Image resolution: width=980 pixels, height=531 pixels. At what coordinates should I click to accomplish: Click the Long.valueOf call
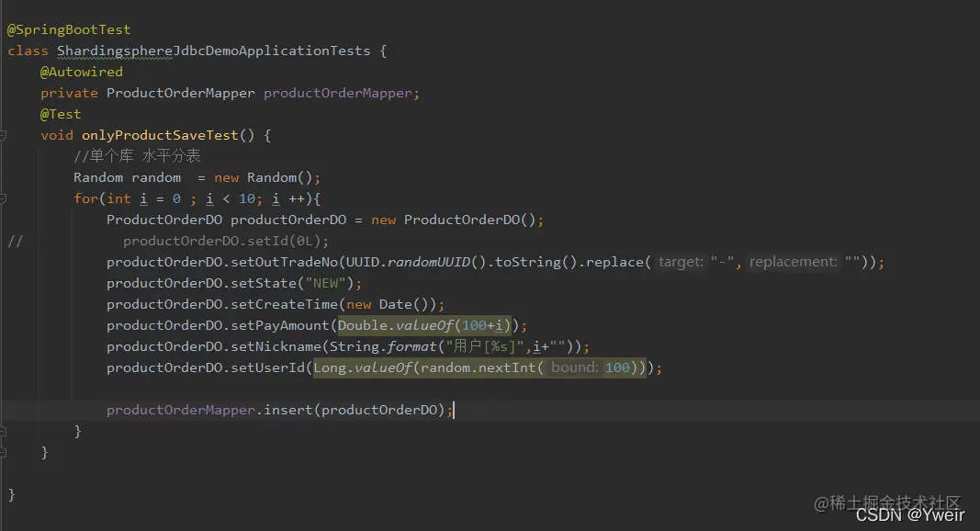(363, 367)
